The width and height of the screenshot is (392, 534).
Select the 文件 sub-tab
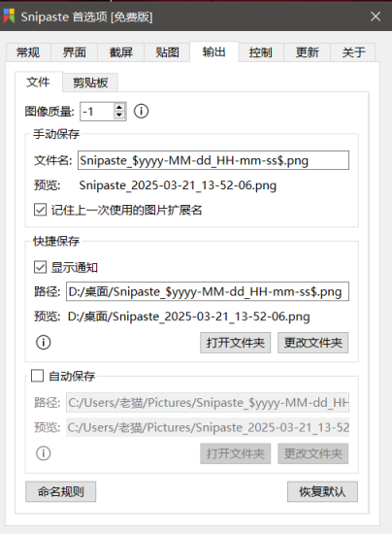[39, 83]
